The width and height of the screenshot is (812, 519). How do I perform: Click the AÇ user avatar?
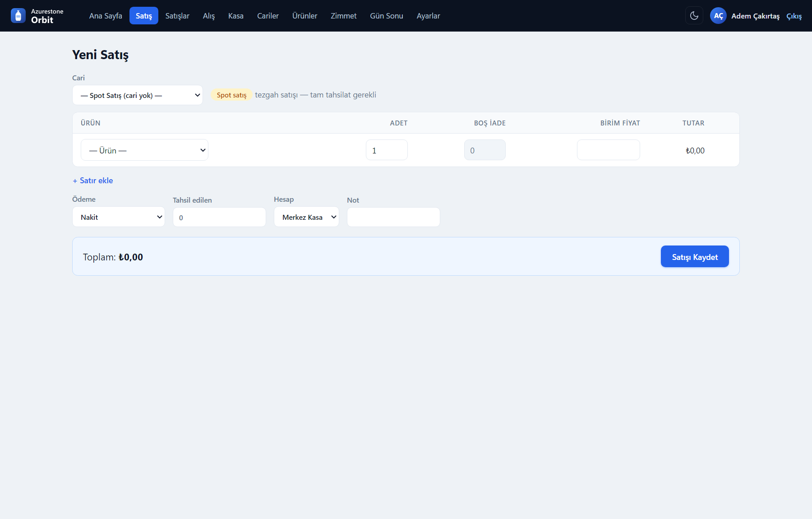[x=718, y=16]
